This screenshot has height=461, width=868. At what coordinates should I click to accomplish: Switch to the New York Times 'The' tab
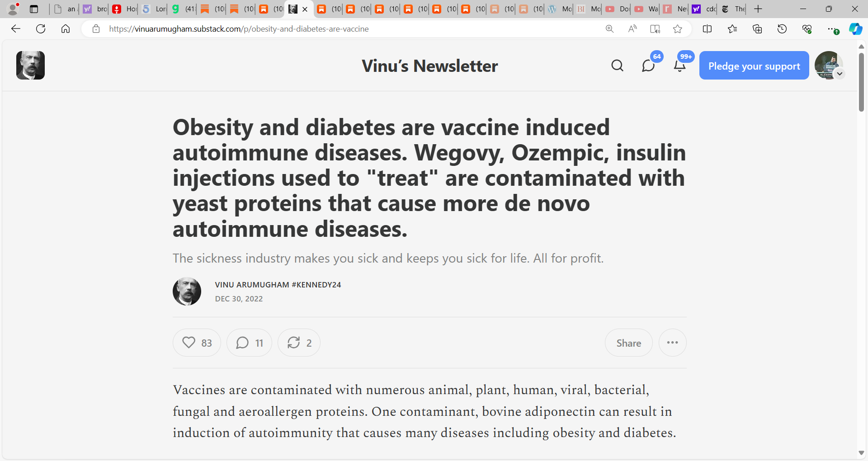pos(733,9)
